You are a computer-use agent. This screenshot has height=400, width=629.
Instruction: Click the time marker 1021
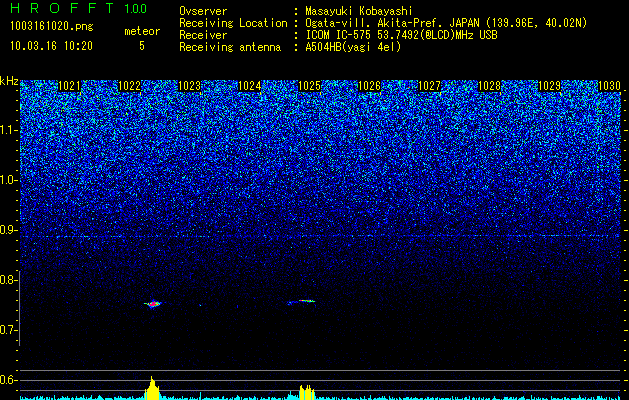[69, 86]
